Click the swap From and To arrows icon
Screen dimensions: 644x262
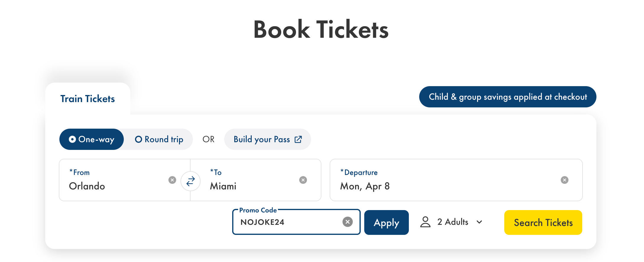point(190,181)
